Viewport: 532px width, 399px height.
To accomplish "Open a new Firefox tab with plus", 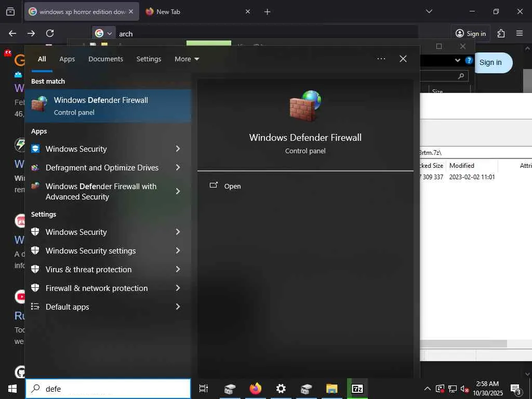I will (x=268, y=12).
